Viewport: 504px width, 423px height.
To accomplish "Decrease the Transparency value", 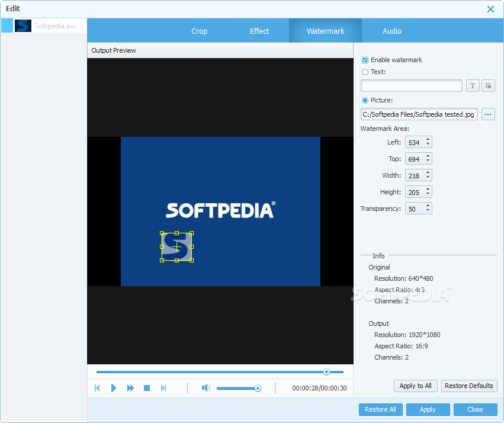I will [428, 210].
